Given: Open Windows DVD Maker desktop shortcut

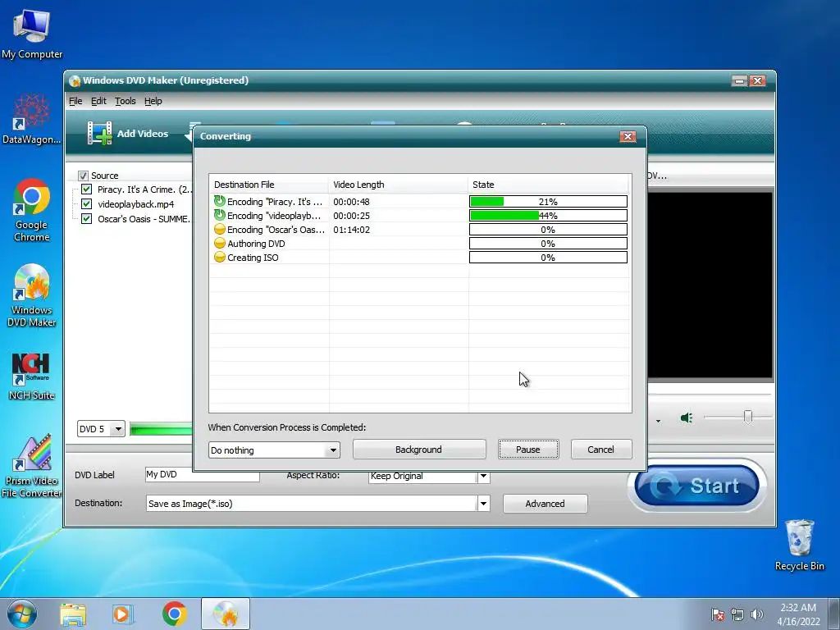Looking at the screenshot, I should click(x=32, y=295).
